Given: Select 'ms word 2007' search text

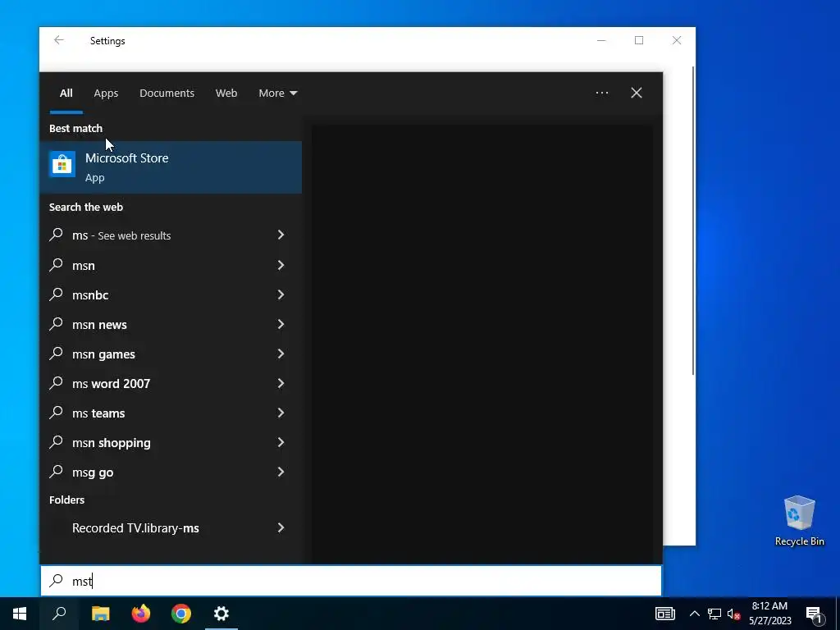Looking at the screenshot, I should (x=111, y=384).
